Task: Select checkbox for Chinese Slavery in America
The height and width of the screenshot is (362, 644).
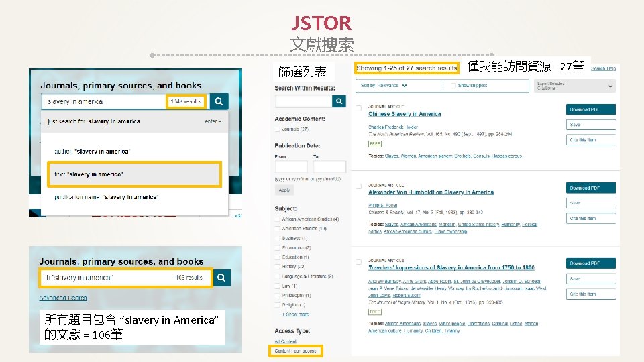Action: coord(359,108)
